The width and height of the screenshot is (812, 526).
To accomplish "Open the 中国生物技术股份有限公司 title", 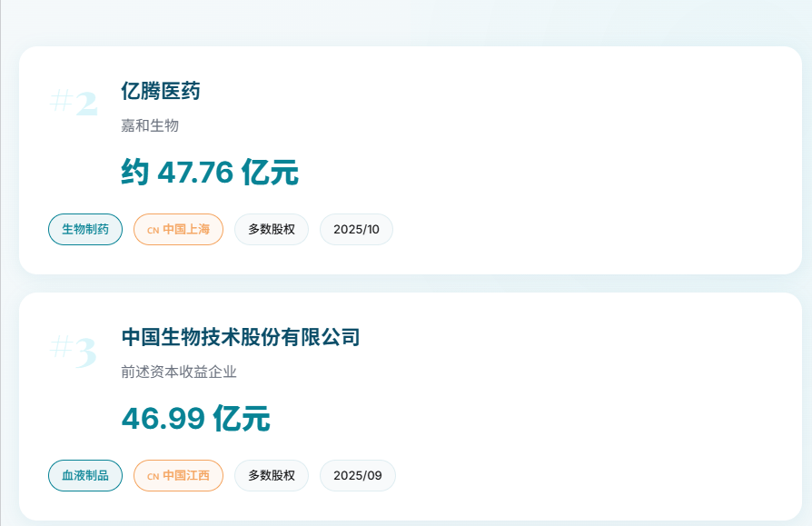I will pyautogui.click(x=241, y=337).
